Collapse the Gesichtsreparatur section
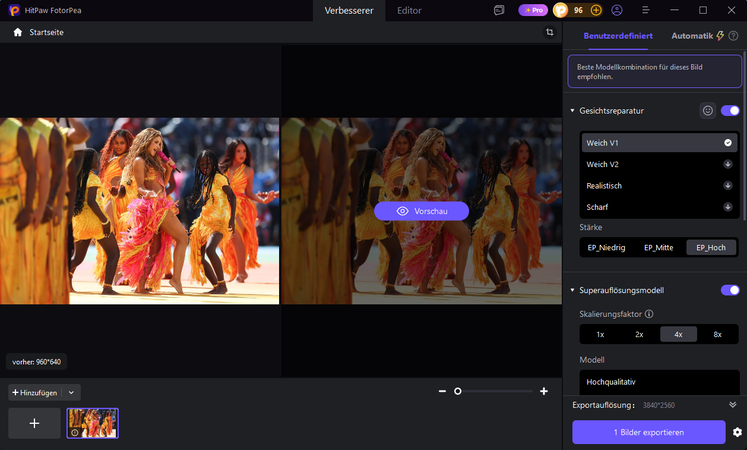The height and width of the screenshot is (450, 747). [x=573, y=110]
